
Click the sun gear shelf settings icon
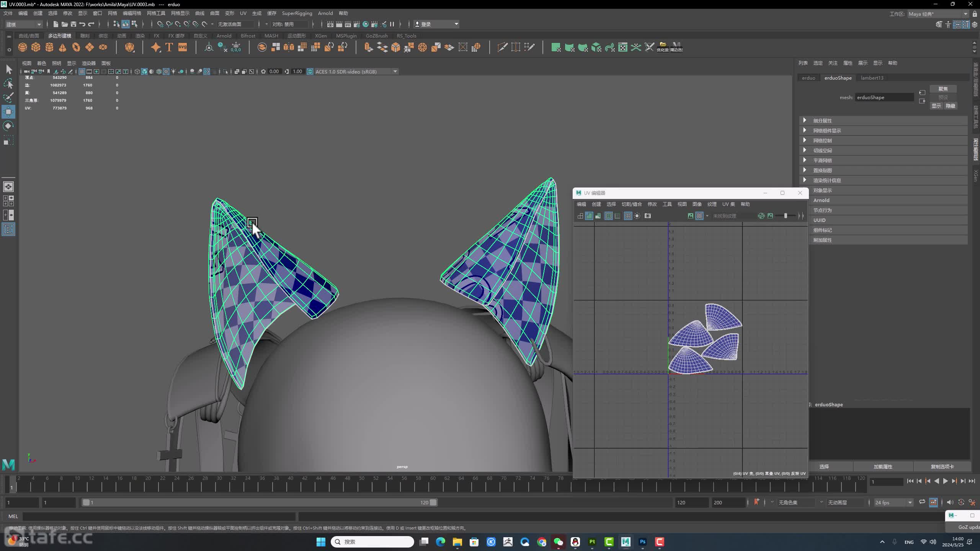9,49
